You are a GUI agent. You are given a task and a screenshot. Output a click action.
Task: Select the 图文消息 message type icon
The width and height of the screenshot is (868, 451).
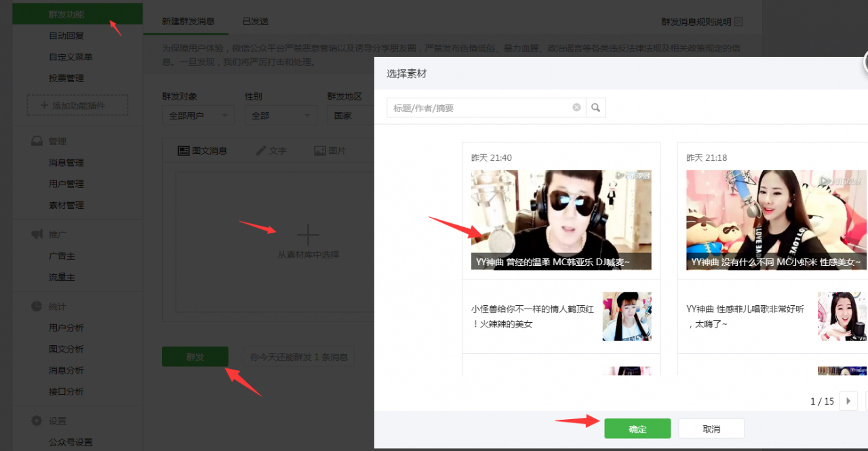[183, 151]
